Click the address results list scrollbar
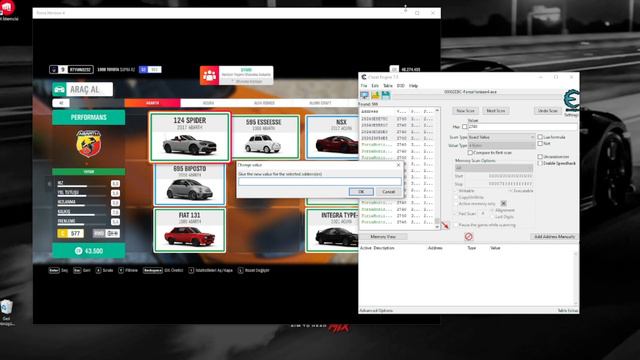This screenshot has width=640, height=360. pyautogui.click(x=437, y=168)
